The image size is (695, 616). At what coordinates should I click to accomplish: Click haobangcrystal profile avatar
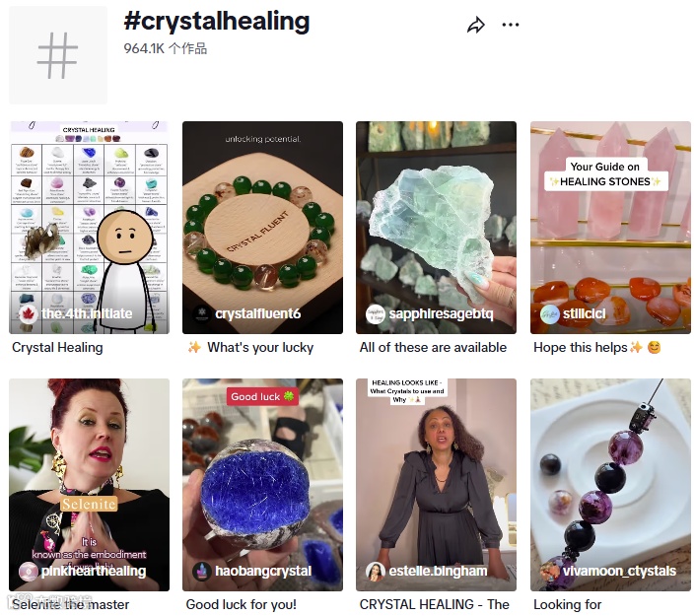coord(202,572)
